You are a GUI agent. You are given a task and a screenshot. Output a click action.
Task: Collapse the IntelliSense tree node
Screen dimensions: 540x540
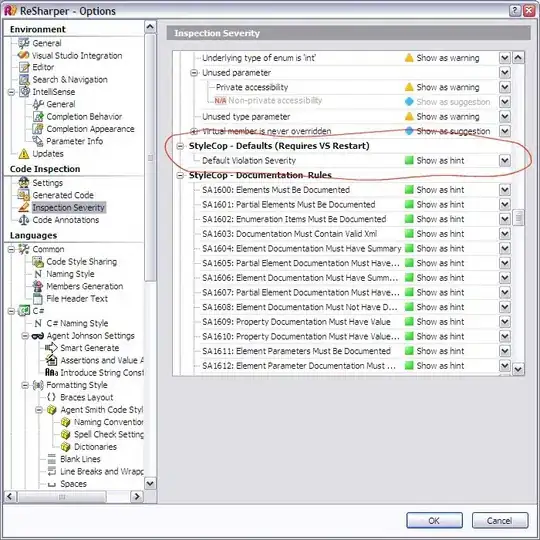click(11, 92)
